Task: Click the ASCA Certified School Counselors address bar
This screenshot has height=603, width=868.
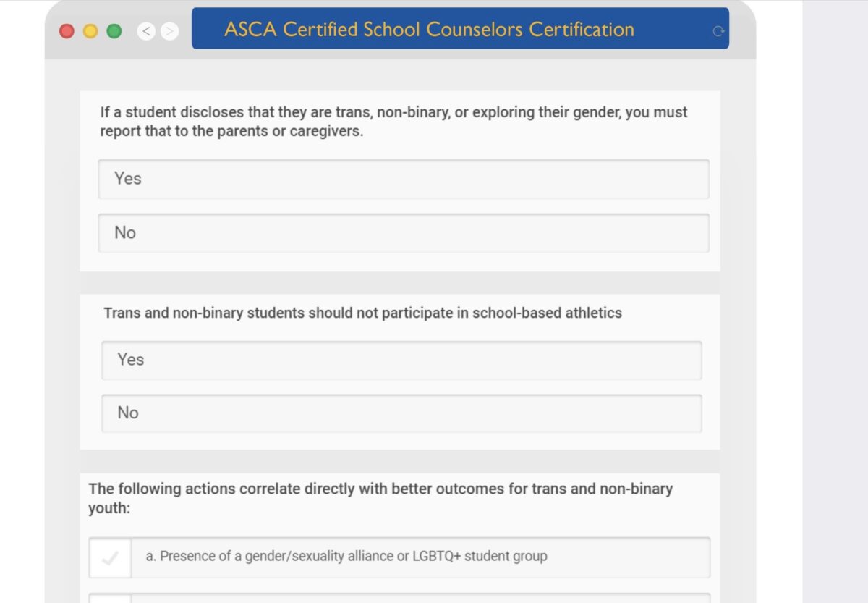Action: [x=460, y=28]
